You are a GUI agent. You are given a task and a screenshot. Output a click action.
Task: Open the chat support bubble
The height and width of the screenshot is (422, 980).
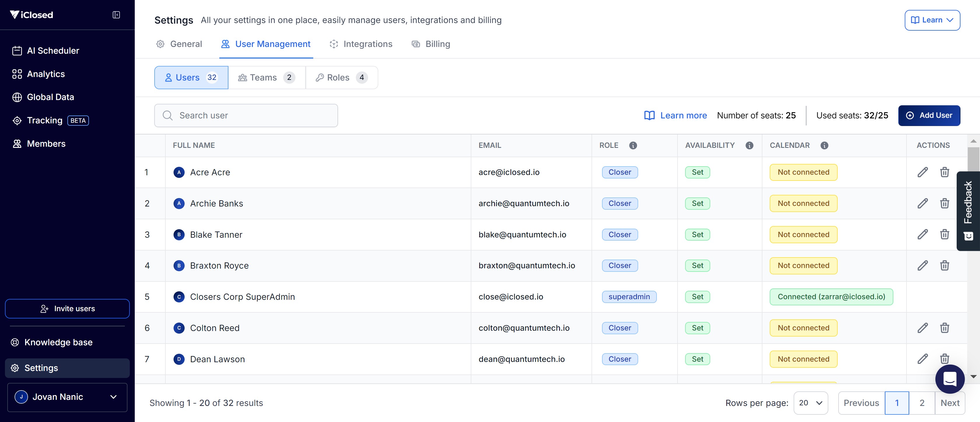[x=950, y=379]
